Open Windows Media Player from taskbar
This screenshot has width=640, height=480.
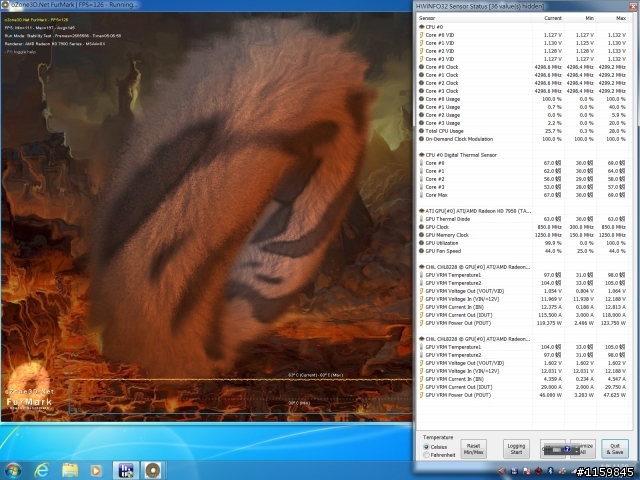pyautogui.click(x=96, y=471)
